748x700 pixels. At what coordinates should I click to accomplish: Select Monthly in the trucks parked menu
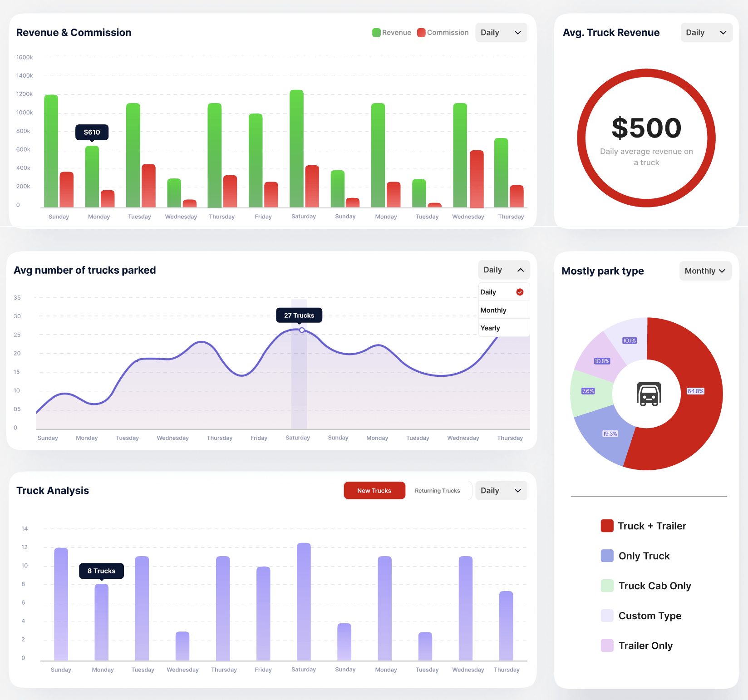[504, 310]
